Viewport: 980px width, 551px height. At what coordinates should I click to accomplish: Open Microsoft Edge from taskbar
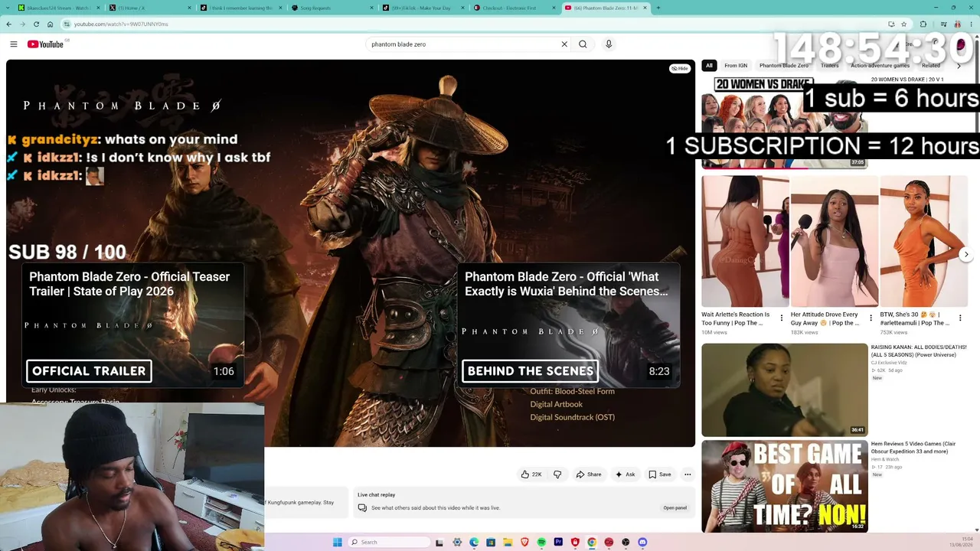click(474, 542)
